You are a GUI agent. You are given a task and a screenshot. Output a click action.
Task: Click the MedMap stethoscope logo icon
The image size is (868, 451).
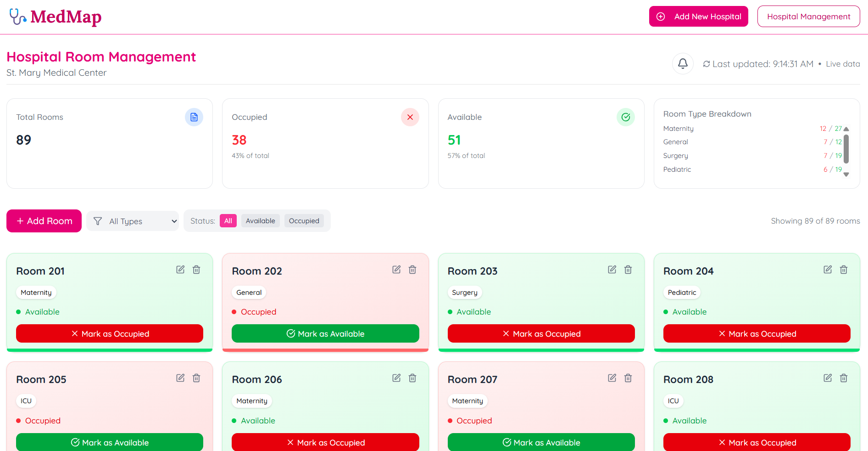pyautogui.click(x=18, y=17)
